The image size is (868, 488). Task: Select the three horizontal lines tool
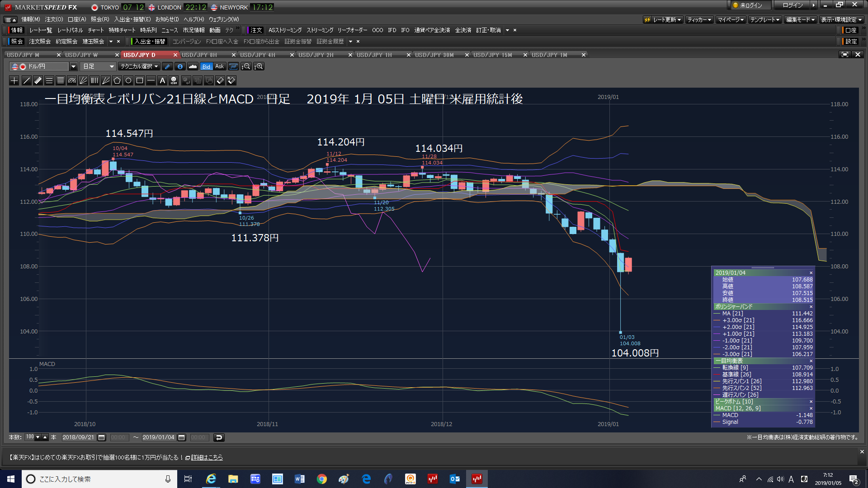(x=49, y=80)
